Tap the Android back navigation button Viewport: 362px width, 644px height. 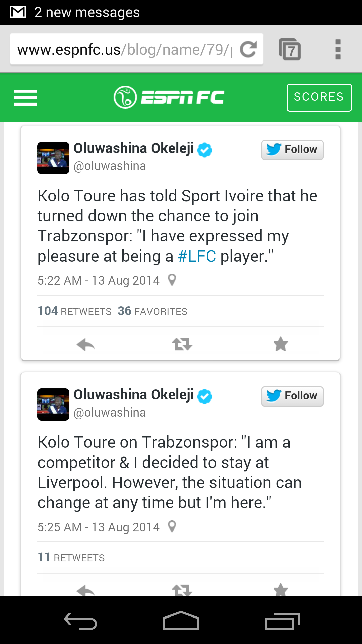coord(80,621)
